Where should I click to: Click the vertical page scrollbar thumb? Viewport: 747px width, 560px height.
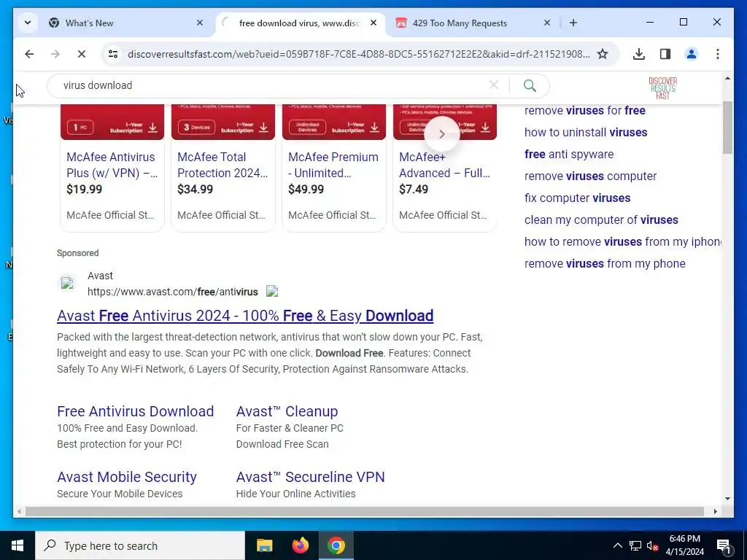[727, 128]
